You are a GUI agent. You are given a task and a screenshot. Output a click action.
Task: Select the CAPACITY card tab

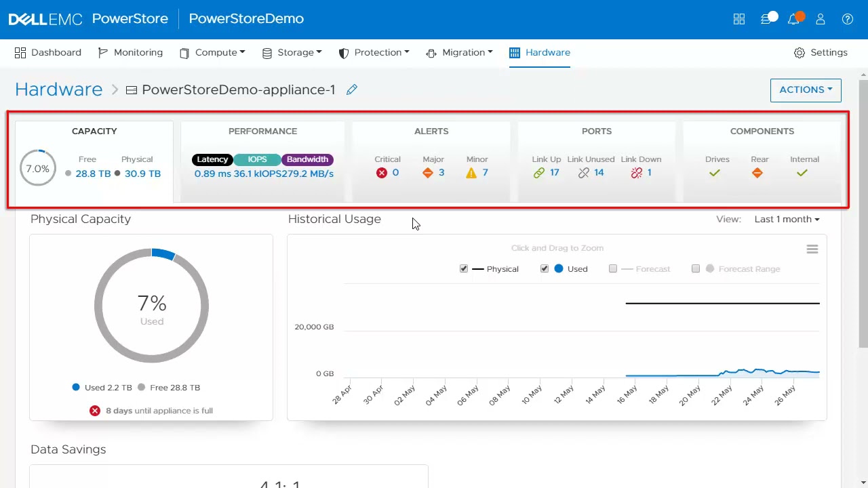tap(94, 161)
